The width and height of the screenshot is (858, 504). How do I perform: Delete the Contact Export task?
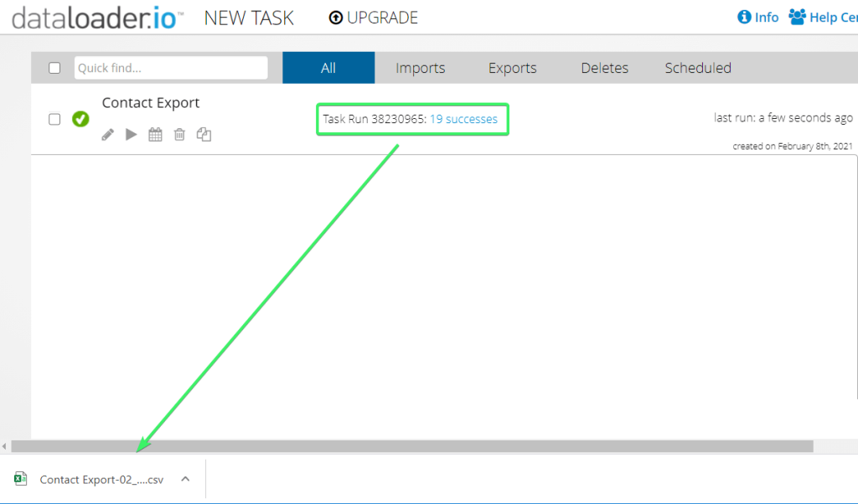179,134
